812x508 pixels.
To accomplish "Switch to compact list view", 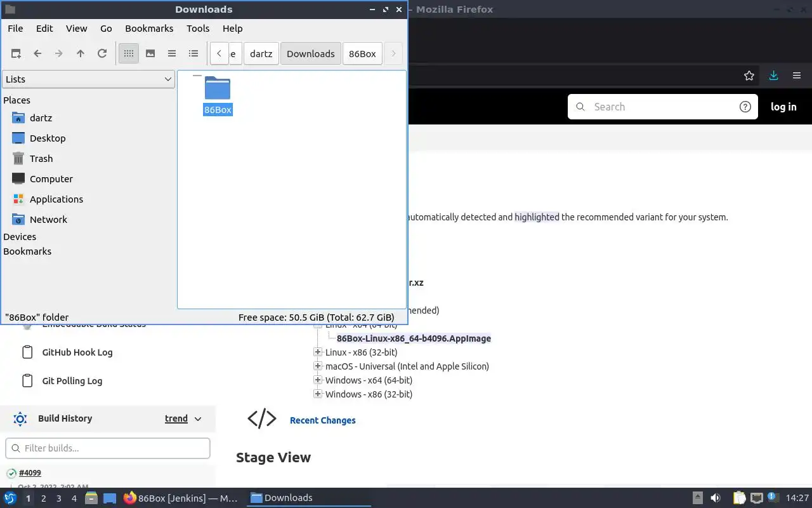I will point(172,53).
